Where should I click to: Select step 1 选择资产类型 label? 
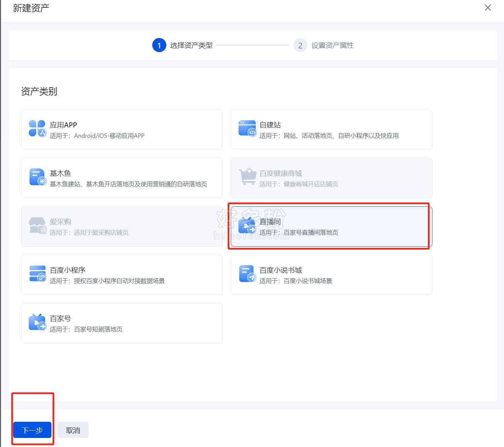click(192, 45)
